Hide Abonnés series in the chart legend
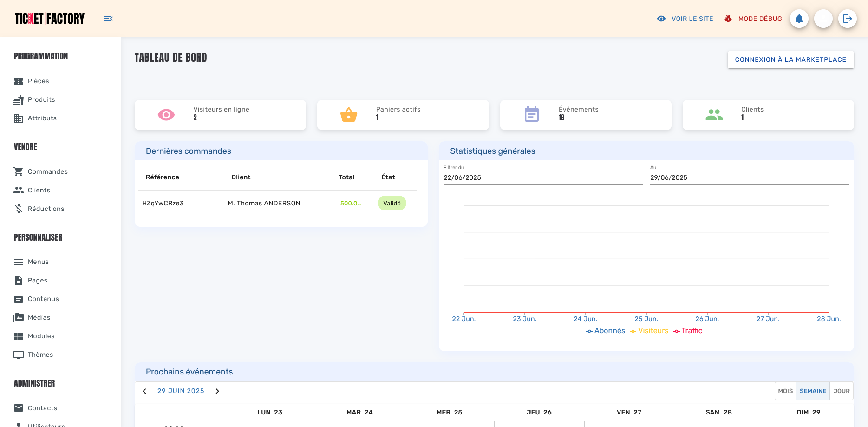The height and width of the screenshot is (427, 868). (x=606, y=330)
